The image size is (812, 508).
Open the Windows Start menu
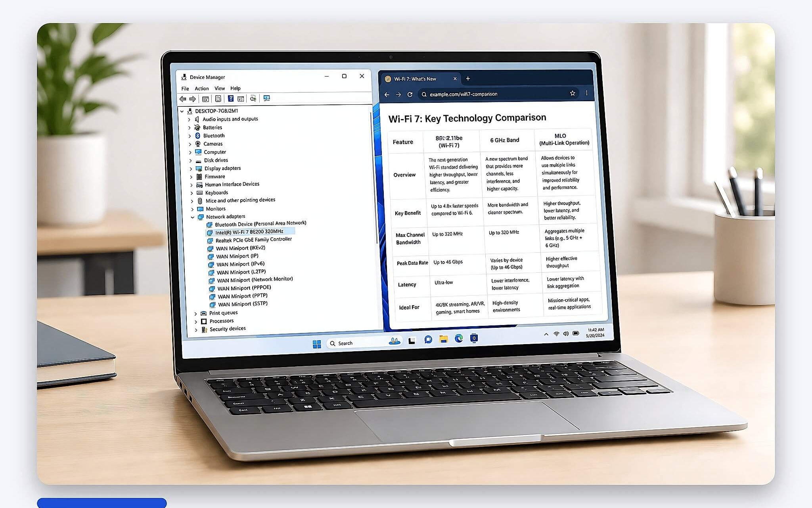[x=317, y=344]
